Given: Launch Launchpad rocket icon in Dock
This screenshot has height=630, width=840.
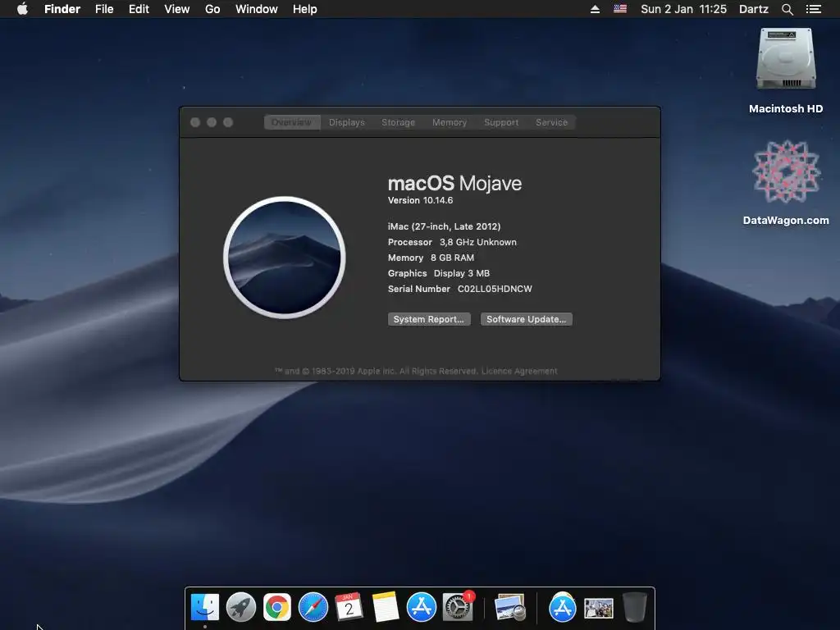Looking at the screenshot, I should [241, 608].
